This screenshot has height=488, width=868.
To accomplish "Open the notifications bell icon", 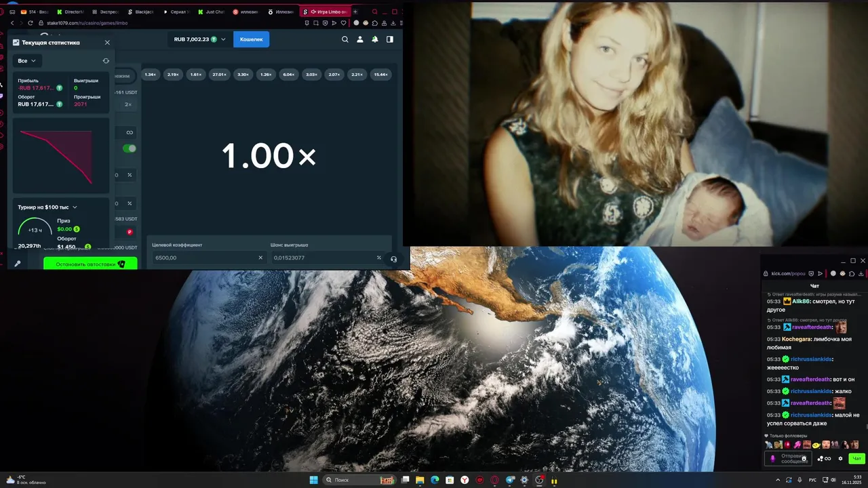I will [x=375, y=39].
